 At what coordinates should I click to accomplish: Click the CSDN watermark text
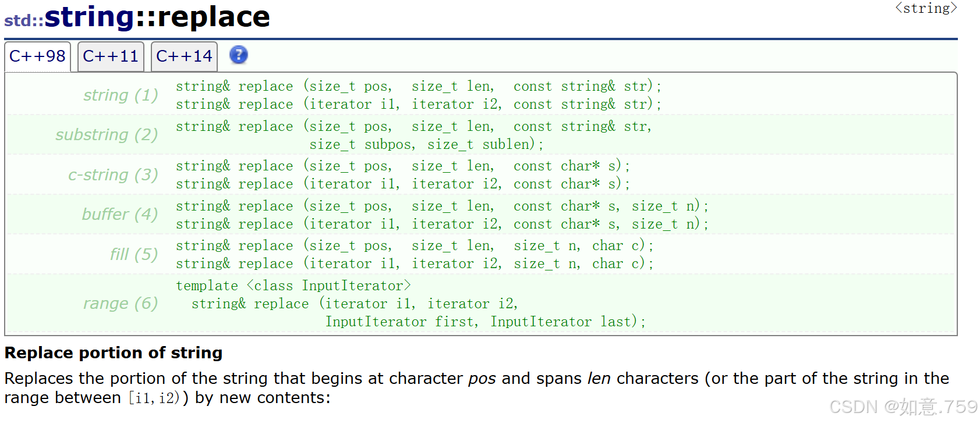tap(903, 407)
